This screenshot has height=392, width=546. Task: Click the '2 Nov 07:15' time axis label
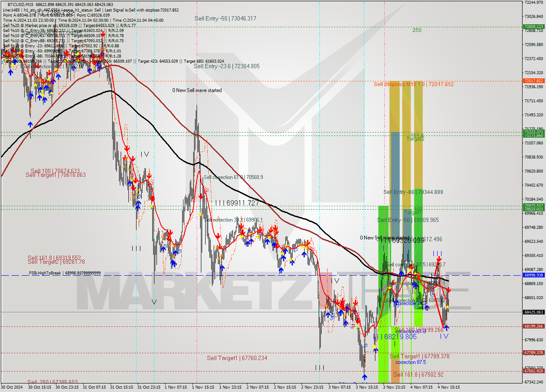coord(258,387)
